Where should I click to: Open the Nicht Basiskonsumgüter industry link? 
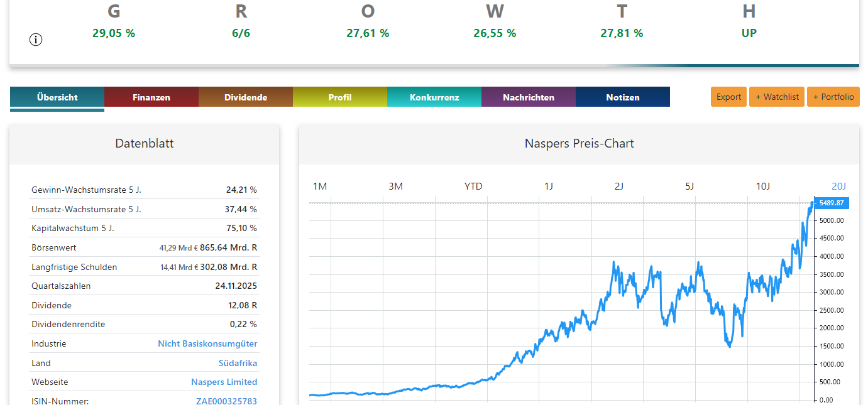207,343
